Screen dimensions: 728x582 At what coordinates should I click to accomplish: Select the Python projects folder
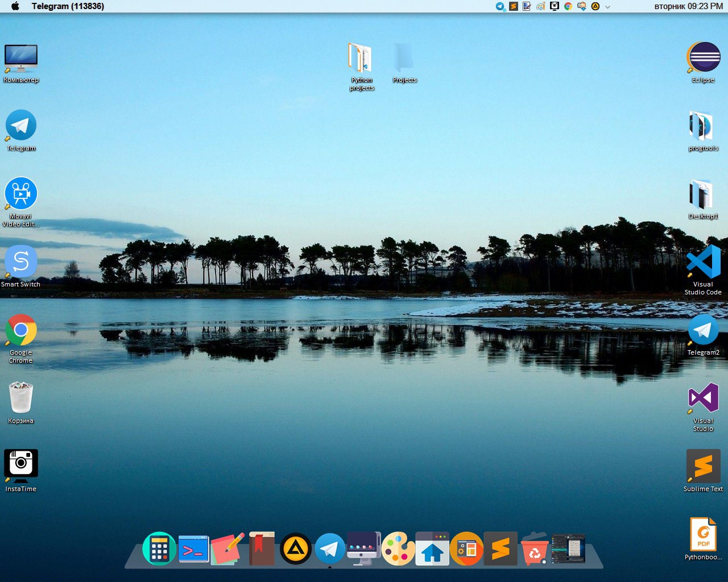(362, 66)
